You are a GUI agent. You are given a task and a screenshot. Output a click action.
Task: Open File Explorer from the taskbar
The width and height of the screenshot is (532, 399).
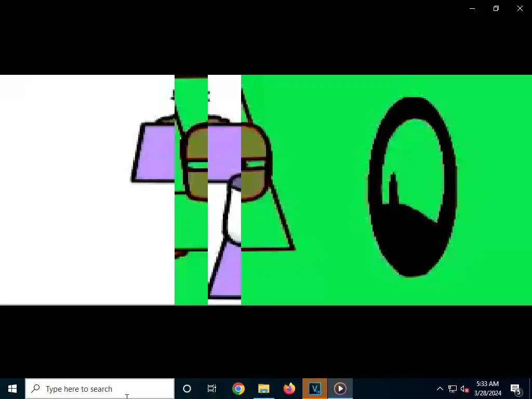coord(263,389)
